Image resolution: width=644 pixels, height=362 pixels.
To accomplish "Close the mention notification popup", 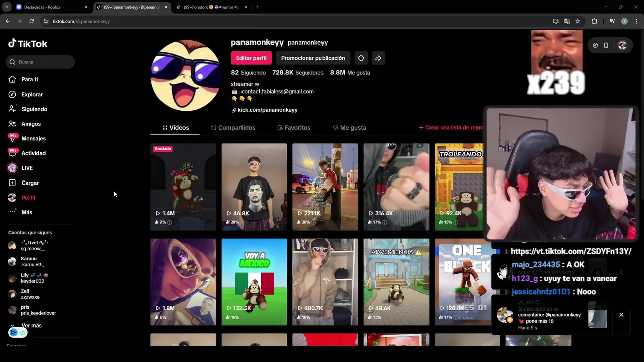I will click(621, 315).
